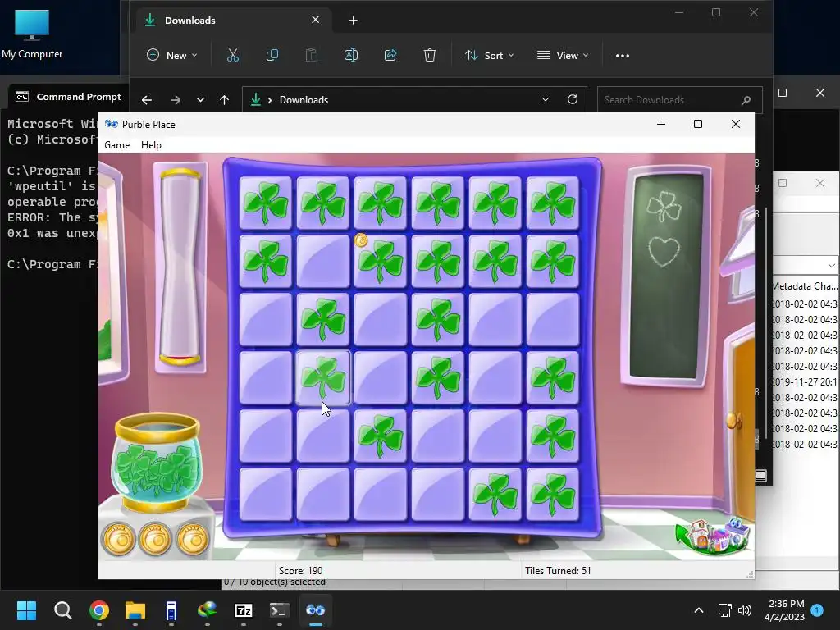This screenshot has height=630, width=840.
Task: Open the See more ellipsis menu
Action: [x=623, y=55]
